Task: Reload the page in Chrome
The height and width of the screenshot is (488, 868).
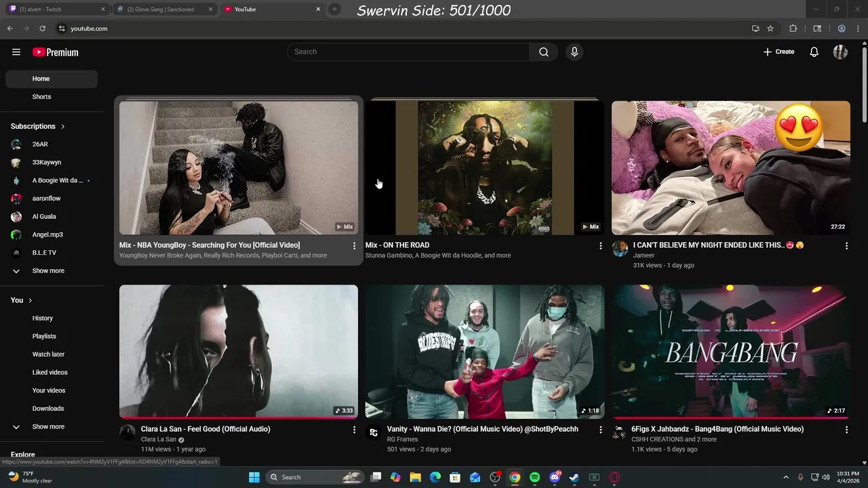Action: coord(42,28)
